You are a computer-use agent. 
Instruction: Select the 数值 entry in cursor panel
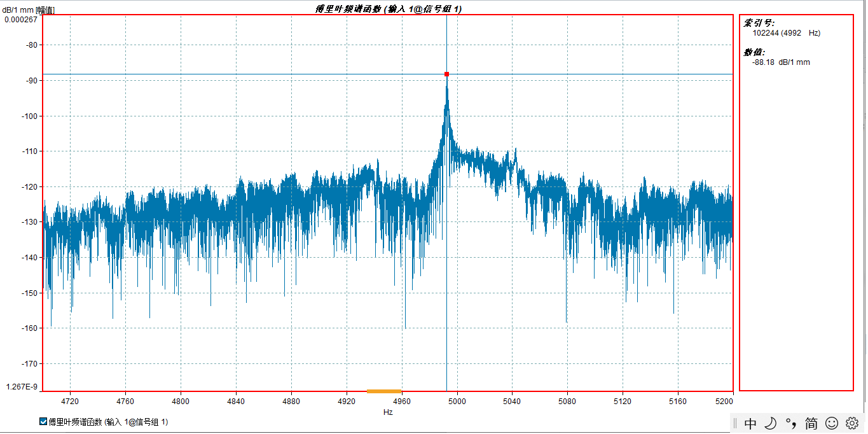754,52
